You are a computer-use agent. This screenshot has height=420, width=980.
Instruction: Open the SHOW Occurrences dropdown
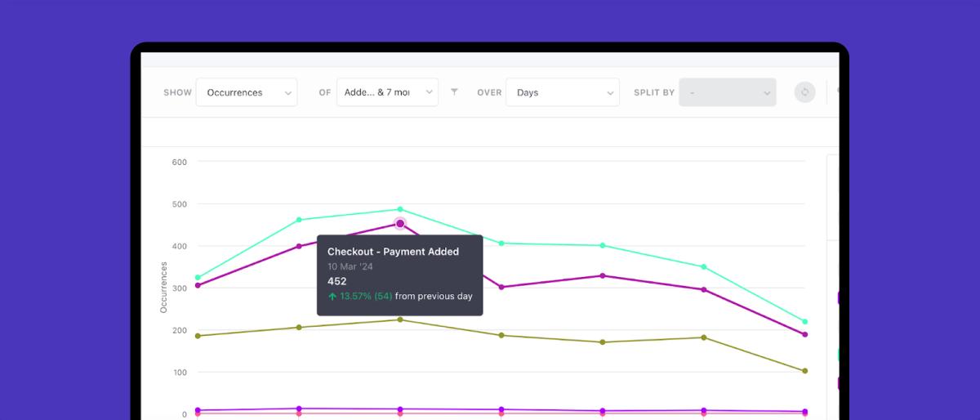pos(247,92)
